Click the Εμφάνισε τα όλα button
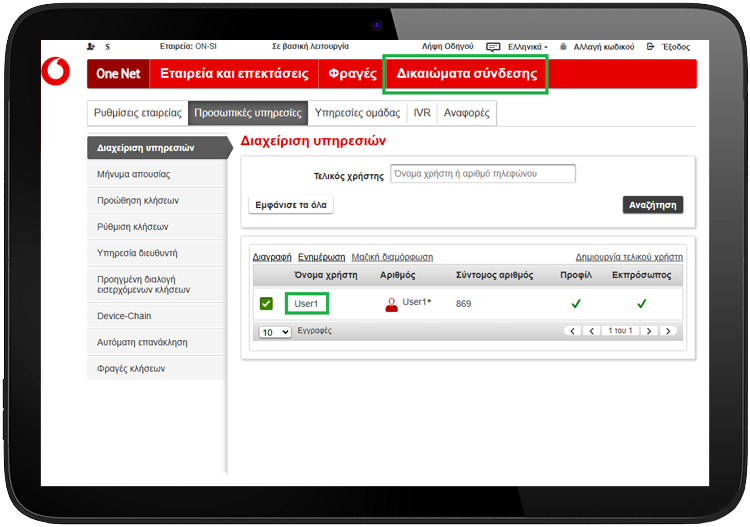The width and height of the screenshot is (750, 527). 291,205
